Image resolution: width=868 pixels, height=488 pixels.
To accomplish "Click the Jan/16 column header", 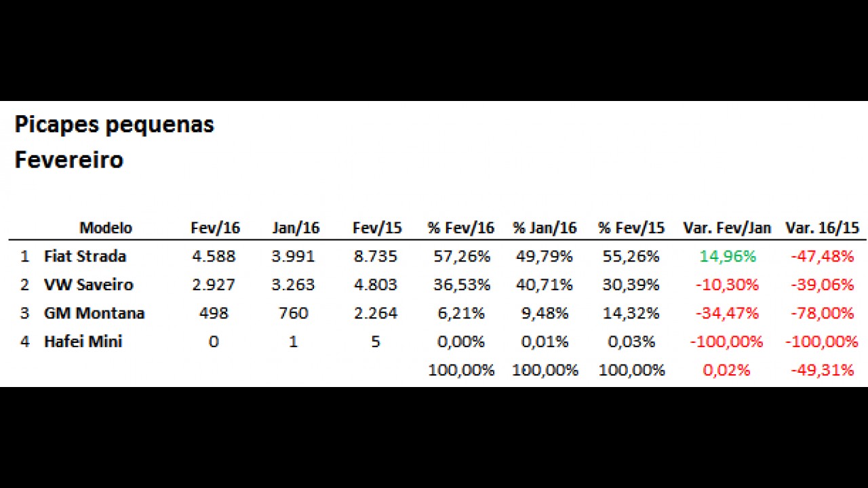I will click(295, 228).
